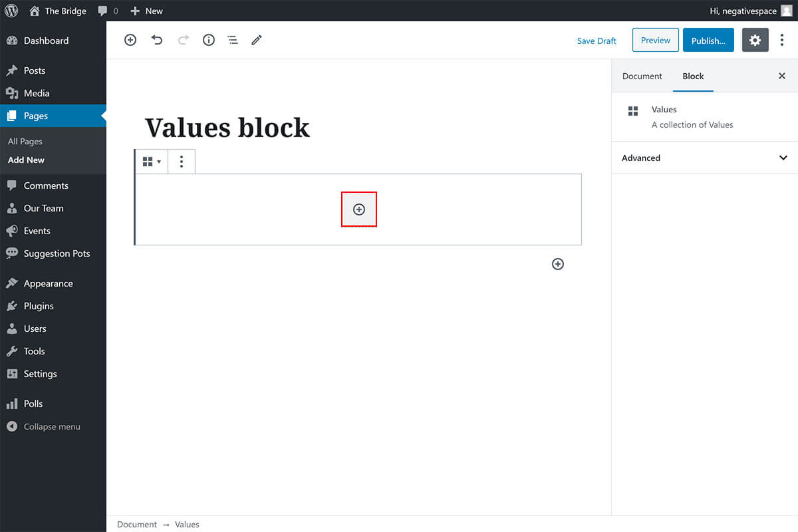Screen dimensions: 798x532
Task: Click the Publish button
Action: [x=708, y=41]
